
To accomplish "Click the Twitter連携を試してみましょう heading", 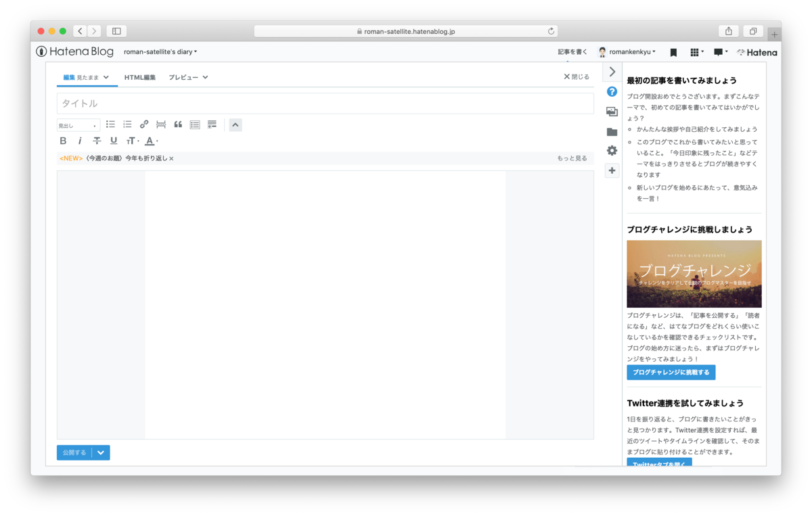I will click(x=685, y=403).
